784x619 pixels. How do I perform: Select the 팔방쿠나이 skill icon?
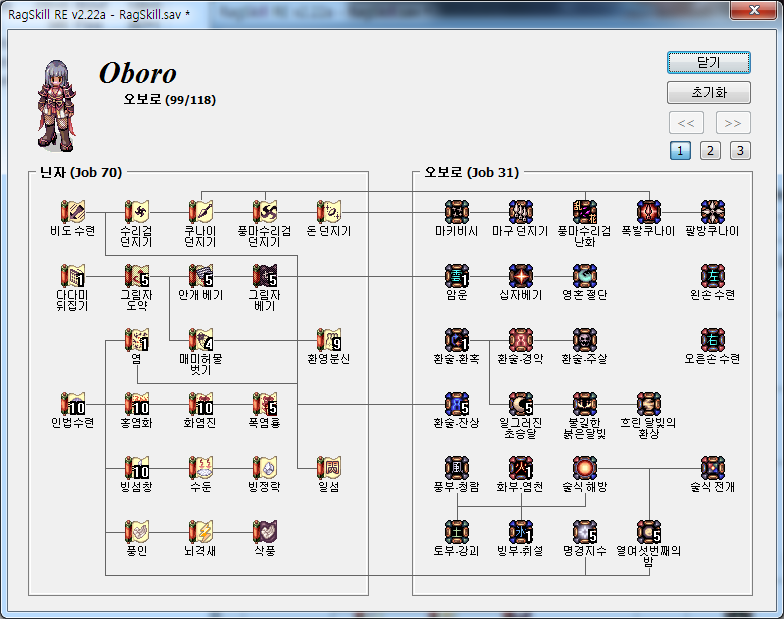713,211
